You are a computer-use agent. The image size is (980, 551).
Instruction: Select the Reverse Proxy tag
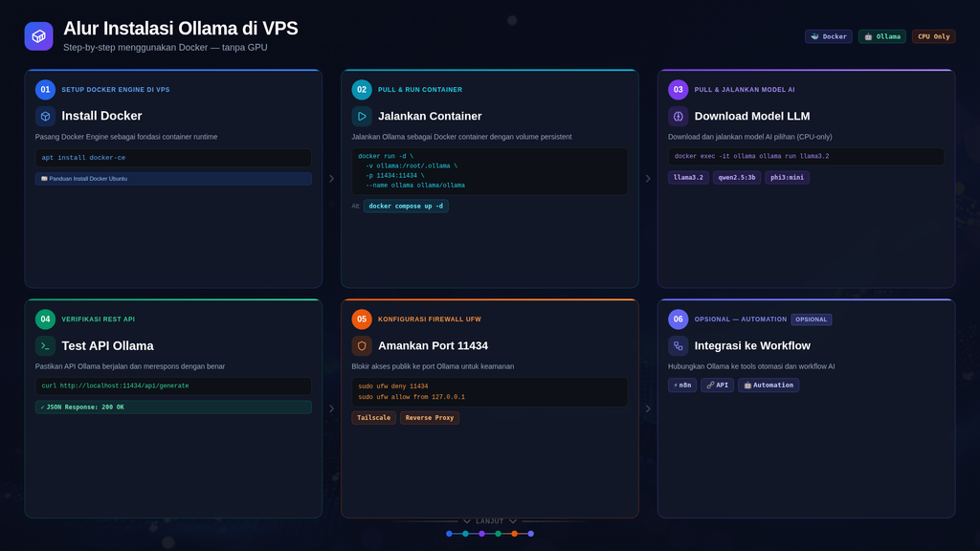point(430,417)
